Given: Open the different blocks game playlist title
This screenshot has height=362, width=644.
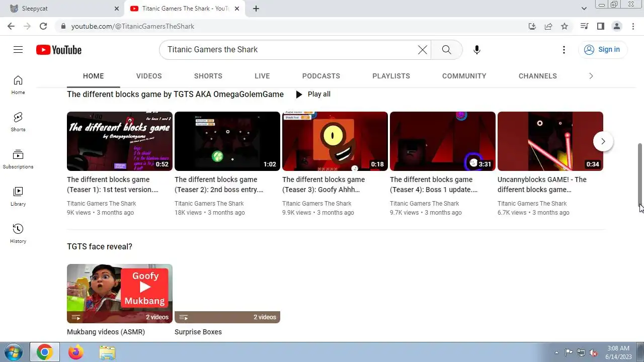Looking at the screenshot, I should (175, 94).
